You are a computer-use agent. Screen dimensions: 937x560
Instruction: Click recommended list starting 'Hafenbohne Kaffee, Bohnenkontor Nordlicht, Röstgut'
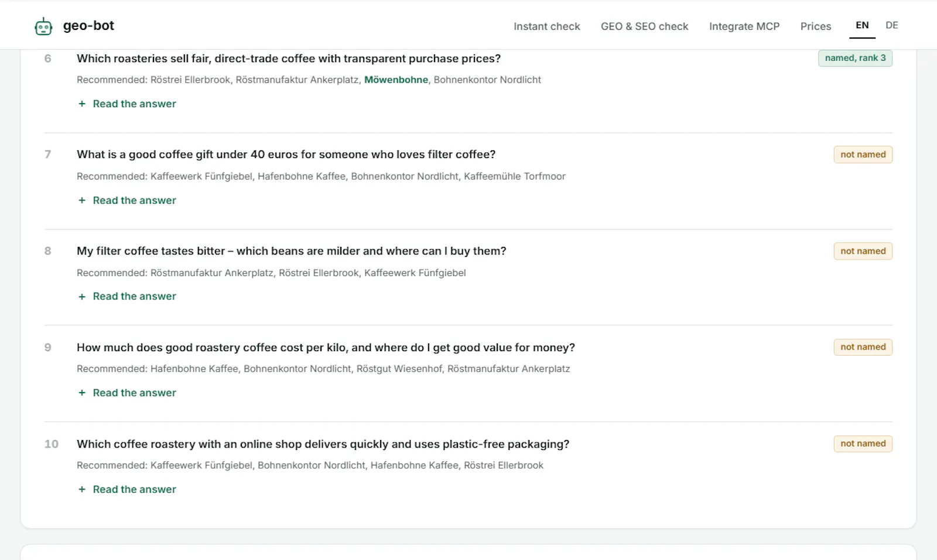point(323,369)
